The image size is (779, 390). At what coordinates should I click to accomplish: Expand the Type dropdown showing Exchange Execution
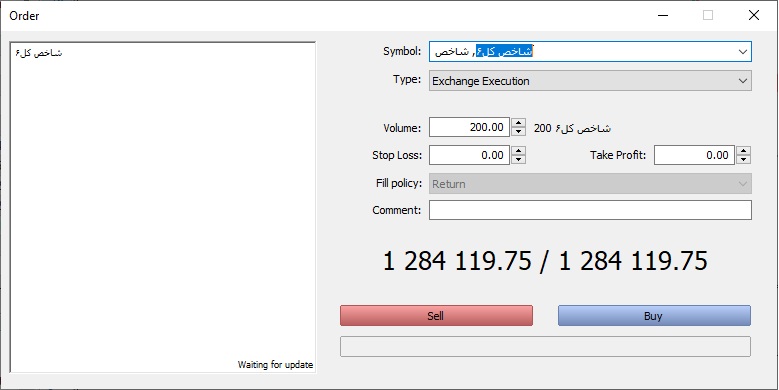[590, 81]
